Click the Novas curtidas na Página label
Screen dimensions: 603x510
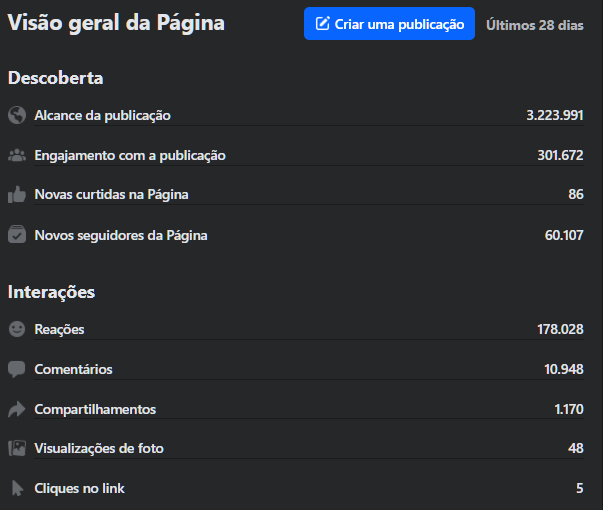click(x=111, y=194)
